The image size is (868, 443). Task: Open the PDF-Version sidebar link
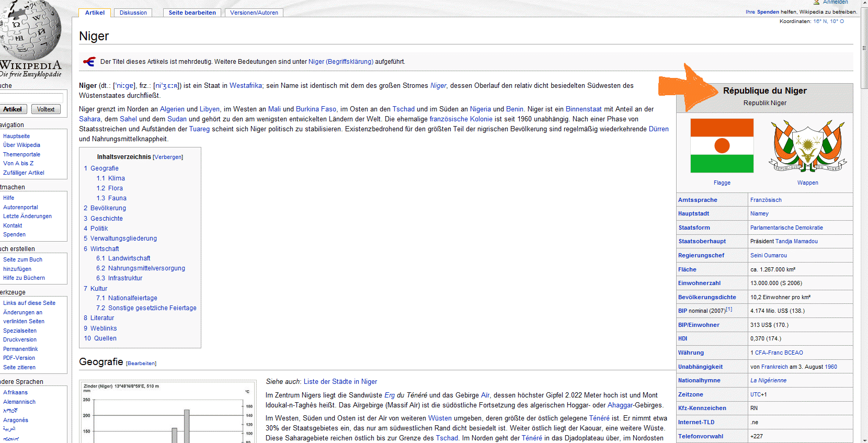19,358
